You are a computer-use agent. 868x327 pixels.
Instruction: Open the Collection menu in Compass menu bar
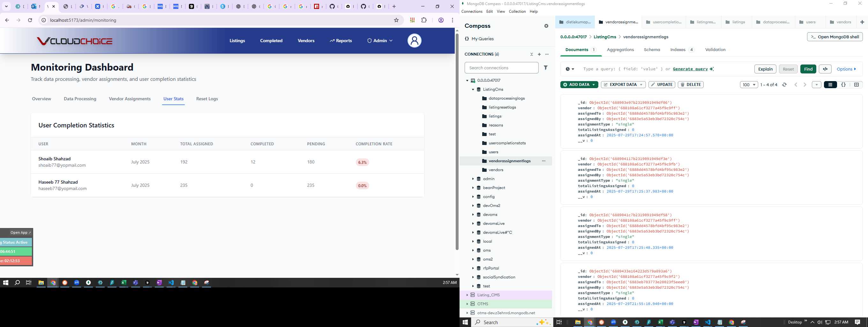pos(517,11)
